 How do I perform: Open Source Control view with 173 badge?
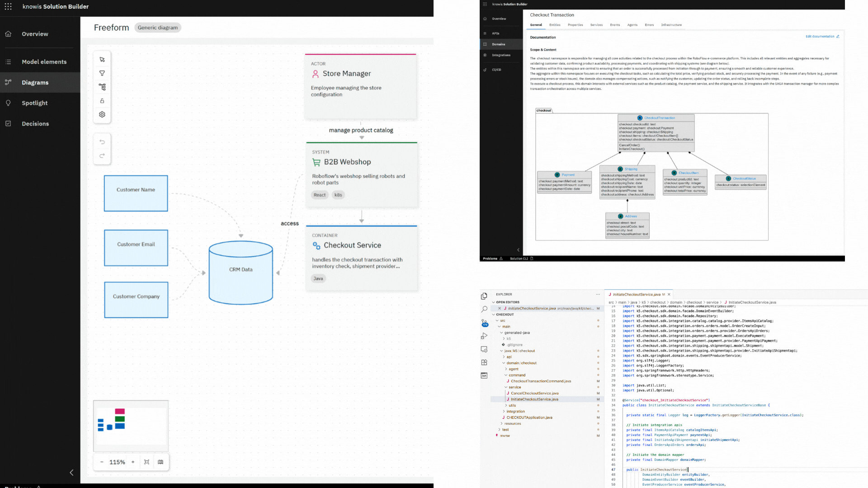pyautogui.click(x=484, y=323)
